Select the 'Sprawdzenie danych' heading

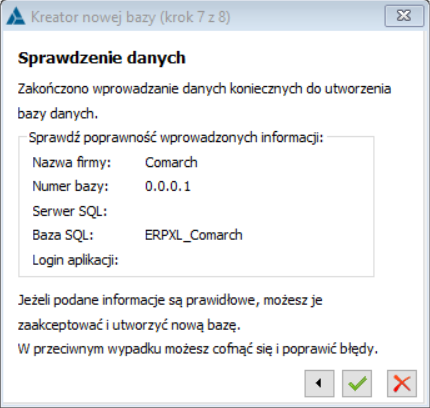(x=102, y=58)
